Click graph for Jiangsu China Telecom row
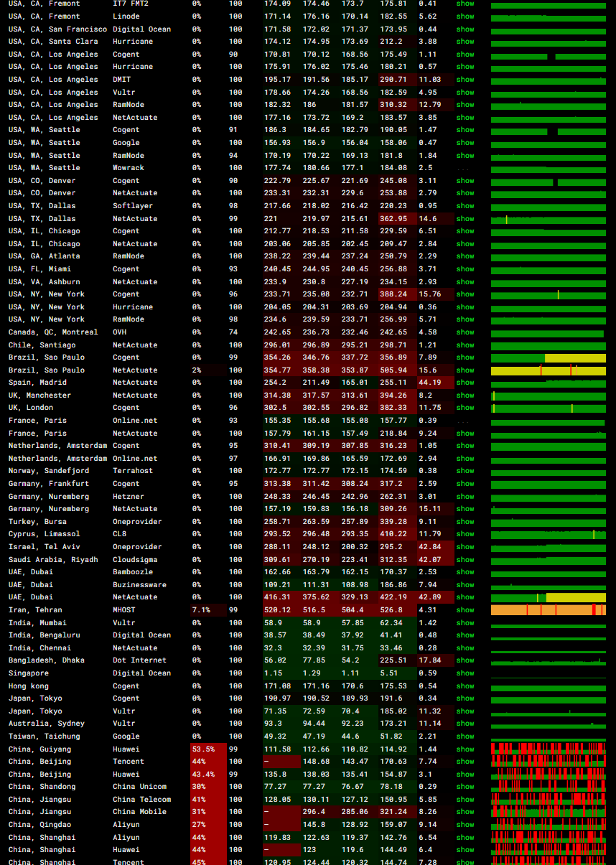 pyautogui.click(x=549, y=800)
